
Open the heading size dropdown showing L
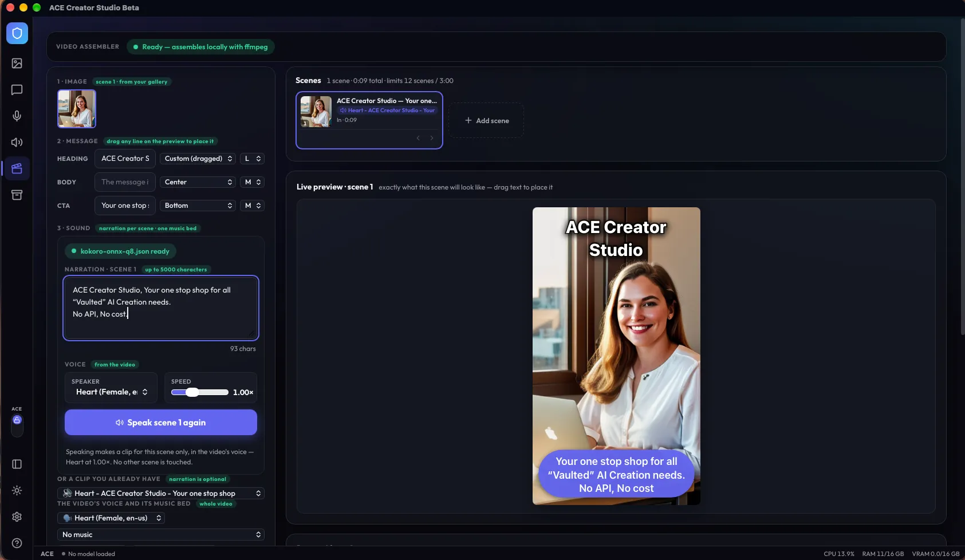click(252, 159)
